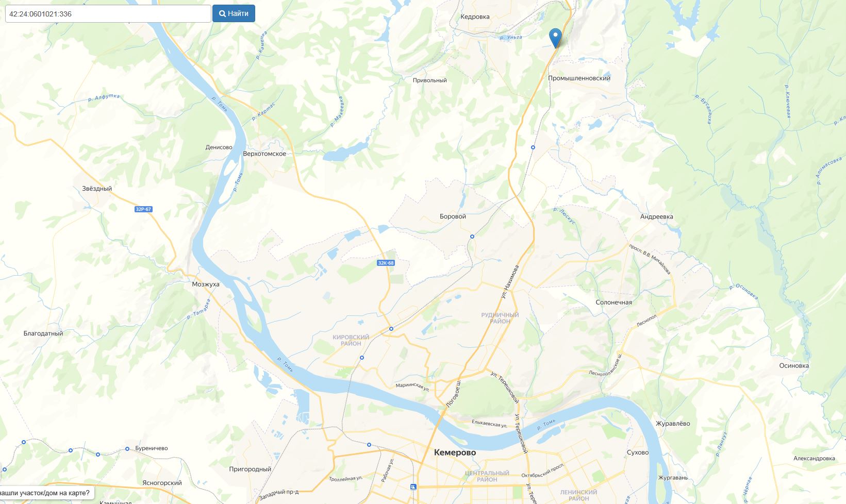This screenshot has width=846, height=504.
Task: Click the blue location pin marker
Action: pos(555,38)
